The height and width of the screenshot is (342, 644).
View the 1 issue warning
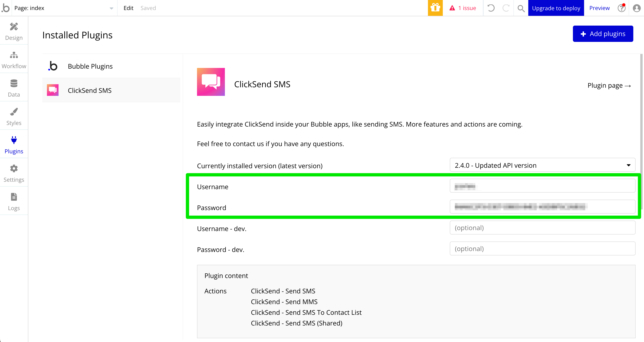463,8
